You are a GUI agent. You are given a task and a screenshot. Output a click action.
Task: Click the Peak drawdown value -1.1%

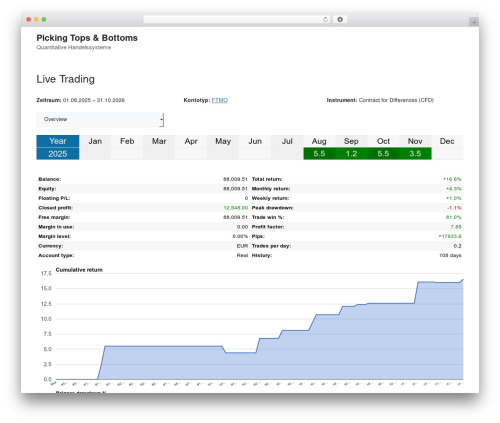[454, 208]
